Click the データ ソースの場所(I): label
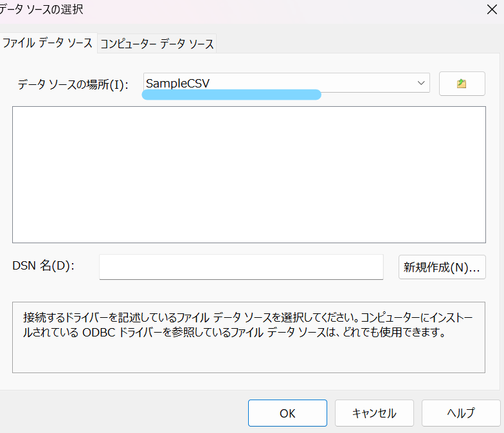Screen dimensions: 504x433 pyautogui.click(x=73, y=85)
